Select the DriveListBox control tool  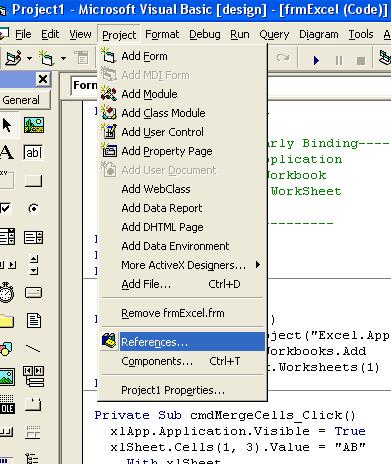click(33, 293)
